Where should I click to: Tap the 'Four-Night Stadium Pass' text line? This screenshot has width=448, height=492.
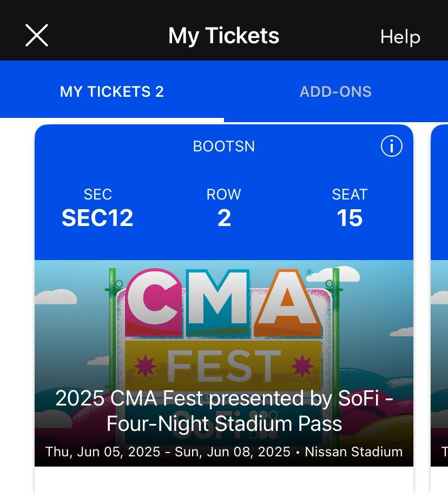click(224, 423)
